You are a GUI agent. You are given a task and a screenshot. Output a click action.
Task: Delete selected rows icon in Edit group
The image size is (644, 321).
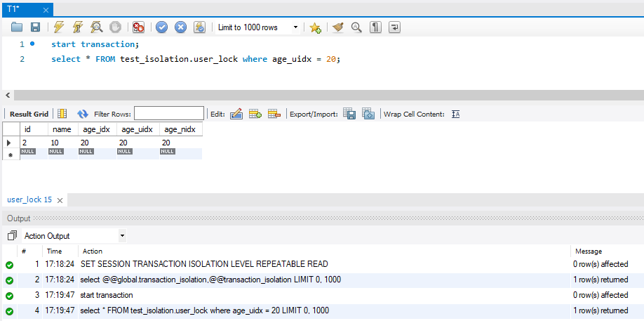pyautogui.click(x=274, y=114)
